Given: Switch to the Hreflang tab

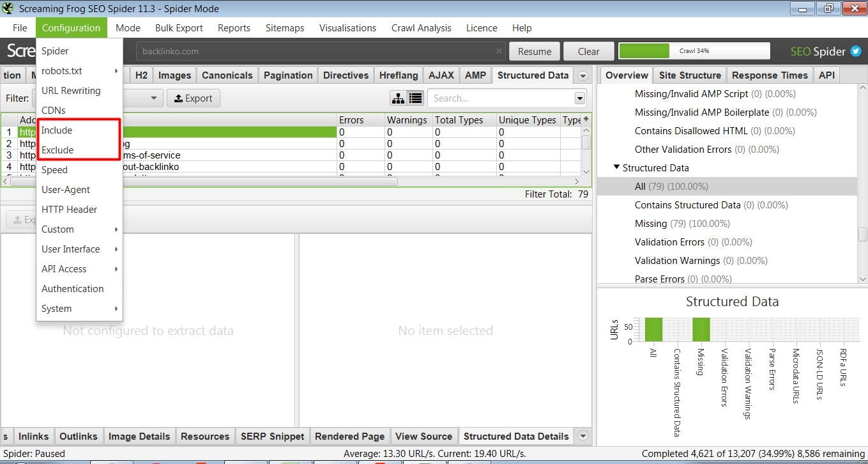Looking at the screenshot, I should (x=399, y=75).
